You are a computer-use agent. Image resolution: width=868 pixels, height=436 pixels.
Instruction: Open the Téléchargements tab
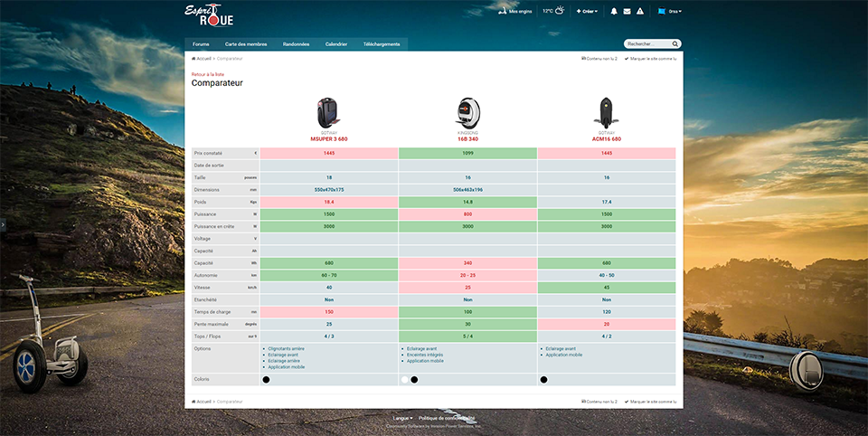[x=382, y=44]
